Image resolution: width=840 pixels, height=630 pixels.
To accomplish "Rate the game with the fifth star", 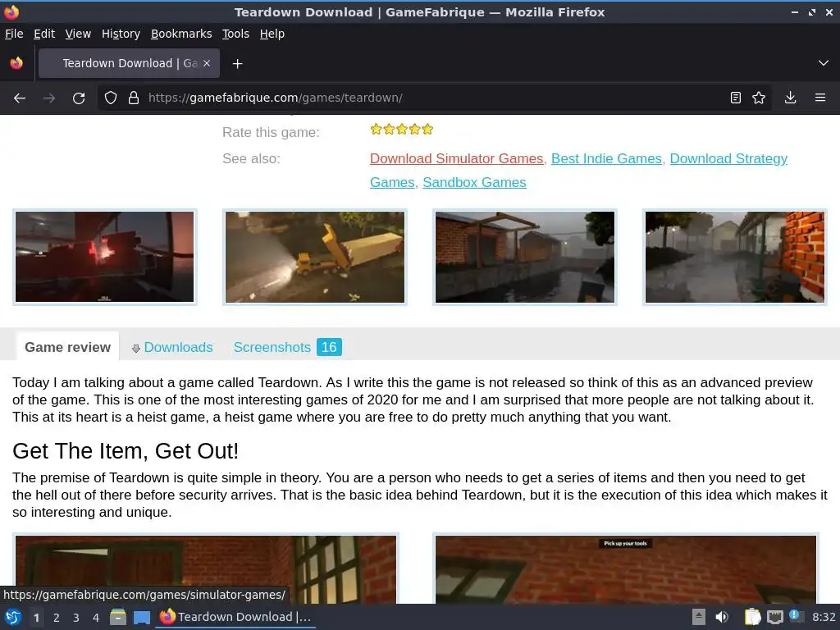I will tap(427, 129).
